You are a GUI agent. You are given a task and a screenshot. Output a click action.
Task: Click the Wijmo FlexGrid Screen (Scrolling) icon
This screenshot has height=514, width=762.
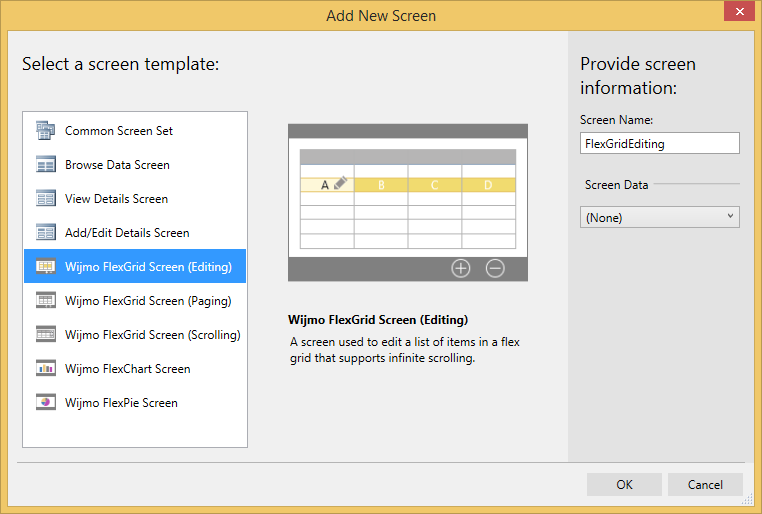[x=45, y=334]
